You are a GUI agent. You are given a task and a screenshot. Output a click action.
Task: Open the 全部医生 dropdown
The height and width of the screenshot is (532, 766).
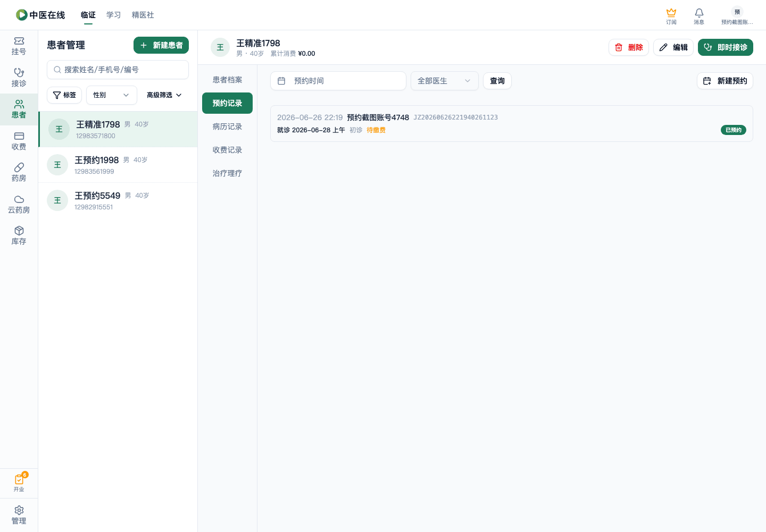click(x=445, y=81)
